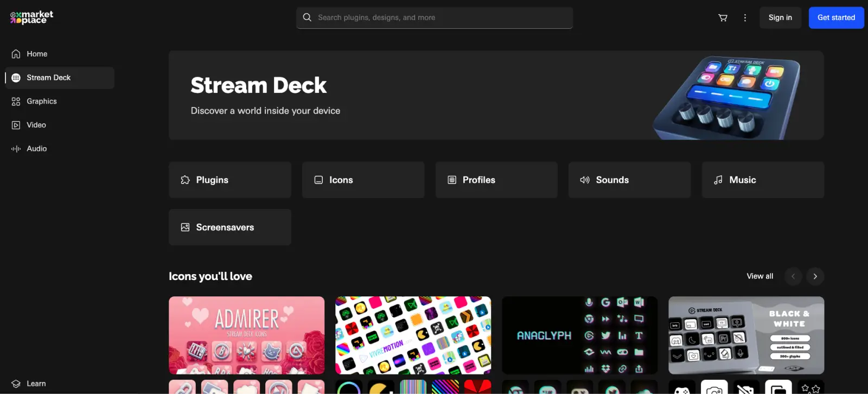Viewport: 868px width, 394px height.
Task: Open the Music category
Action: [763, 180]
